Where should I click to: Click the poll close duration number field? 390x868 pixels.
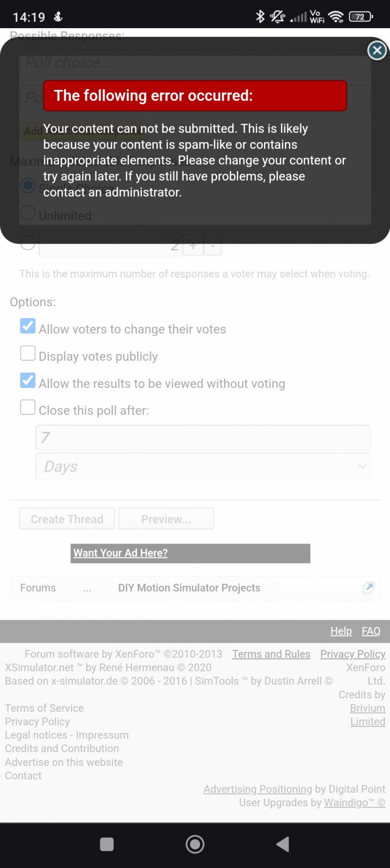pyautogui.click(x=203, y=438)
